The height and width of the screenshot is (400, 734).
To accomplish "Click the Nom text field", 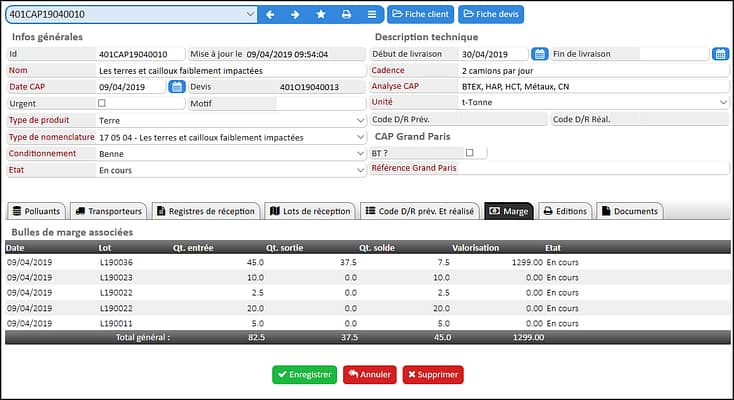I will (230, 71).
